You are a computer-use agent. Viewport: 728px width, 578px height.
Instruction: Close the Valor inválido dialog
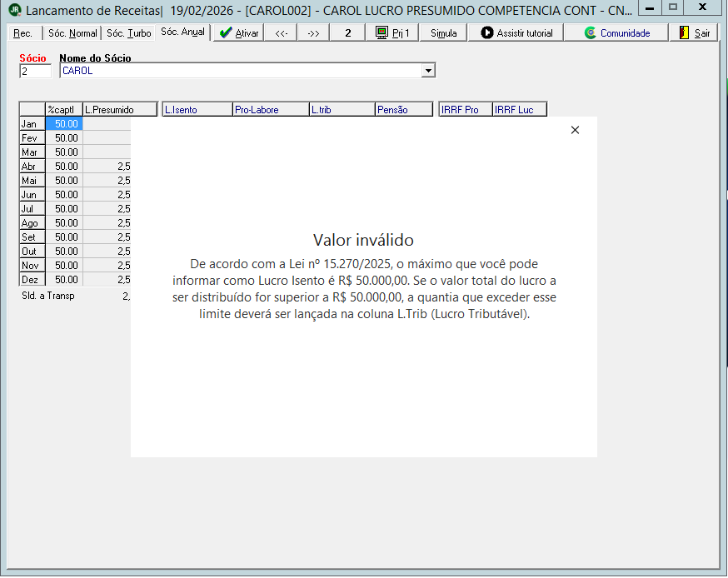pos(575,130)
